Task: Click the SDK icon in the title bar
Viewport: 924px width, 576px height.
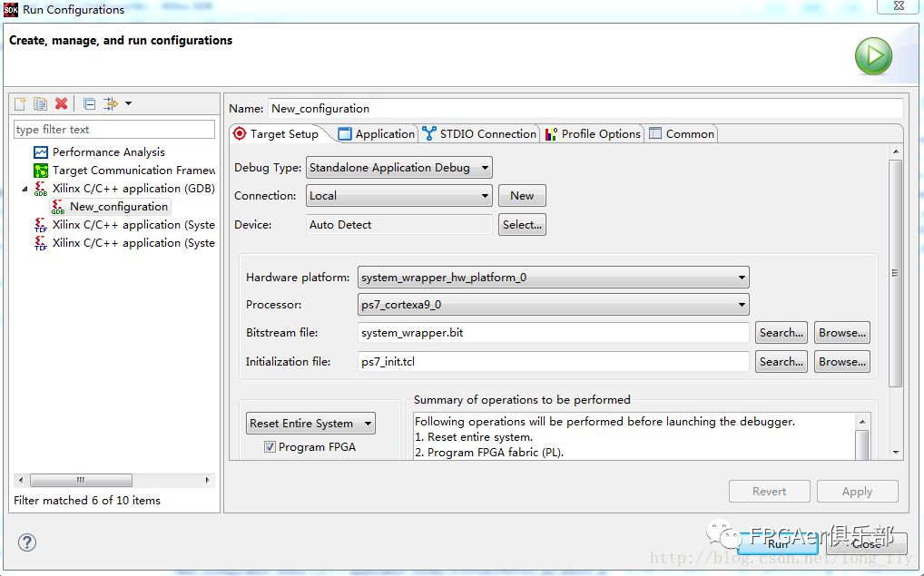Action: pos(11,10)
